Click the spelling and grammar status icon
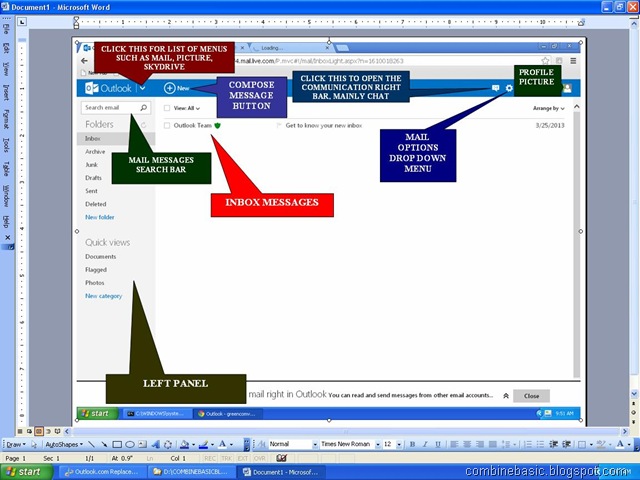Viewport: 640px width, 480px height. [281, 458]
